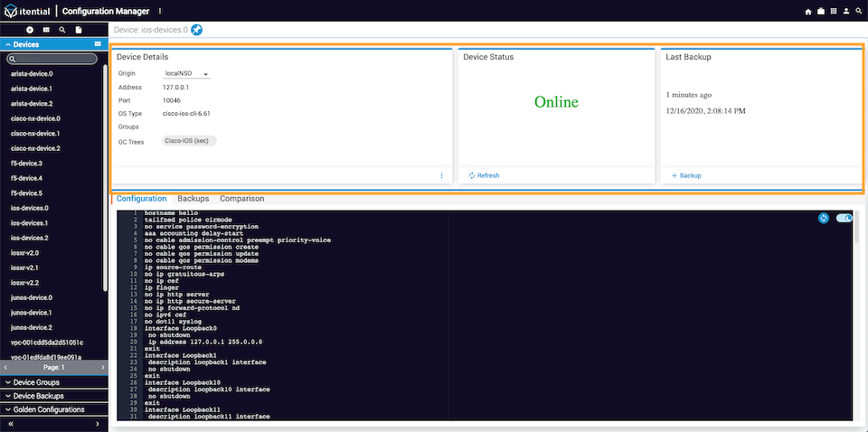Select cisco-nx-device.1 in device list
868x432 pixels.
[x=35, y=134]
